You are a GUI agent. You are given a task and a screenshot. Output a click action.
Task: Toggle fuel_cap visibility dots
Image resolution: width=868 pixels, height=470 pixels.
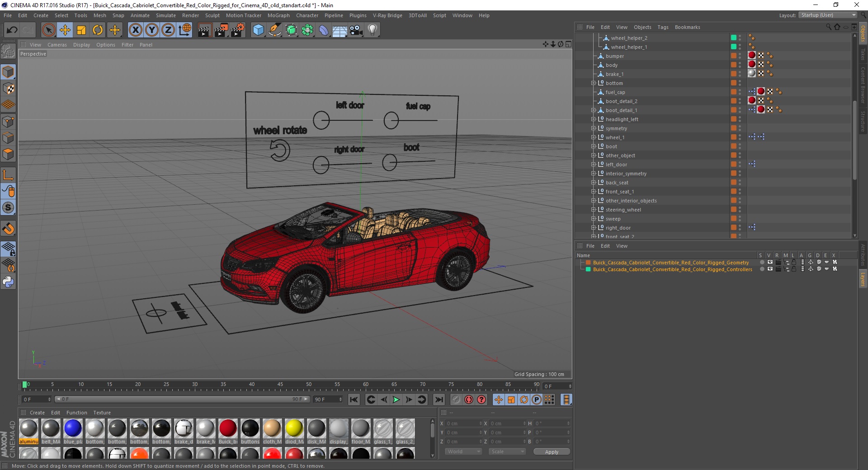(740, 92)
